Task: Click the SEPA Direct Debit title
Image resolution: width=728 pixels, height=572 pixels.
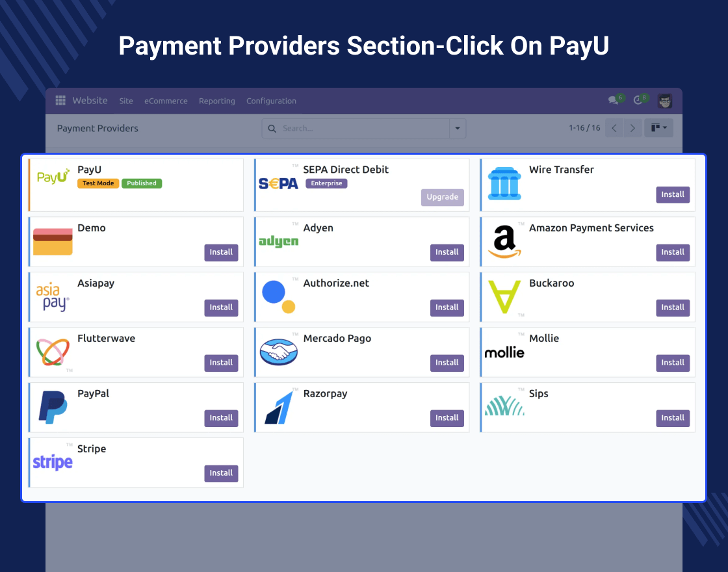Action: (x=346, y=170)
